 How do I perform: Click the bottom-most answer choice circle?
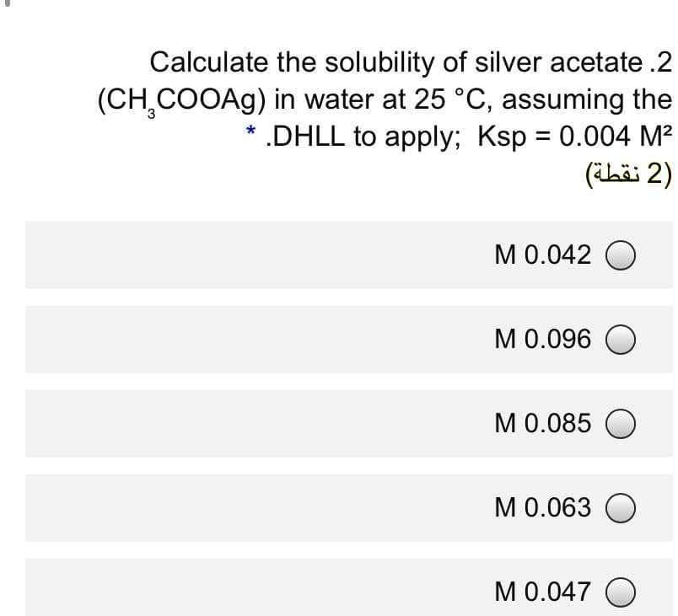pyautogui.click(x=622, y=592)
